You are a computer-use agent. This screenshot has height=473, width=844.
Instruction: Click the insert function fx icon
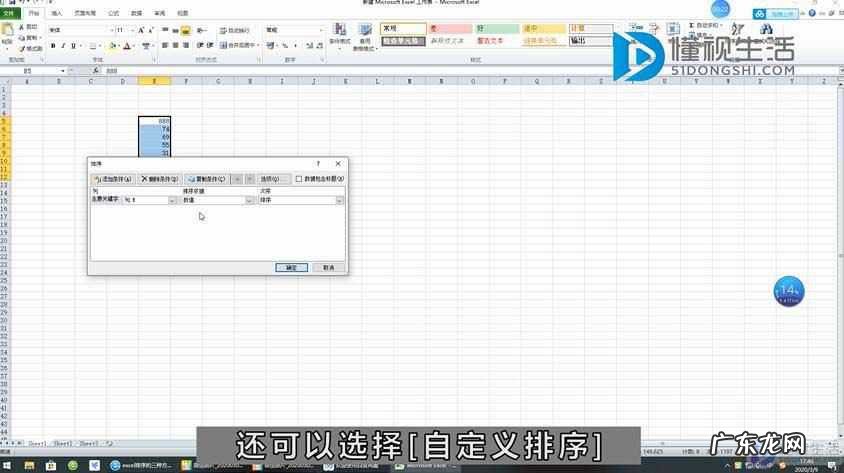pos(96,70)
